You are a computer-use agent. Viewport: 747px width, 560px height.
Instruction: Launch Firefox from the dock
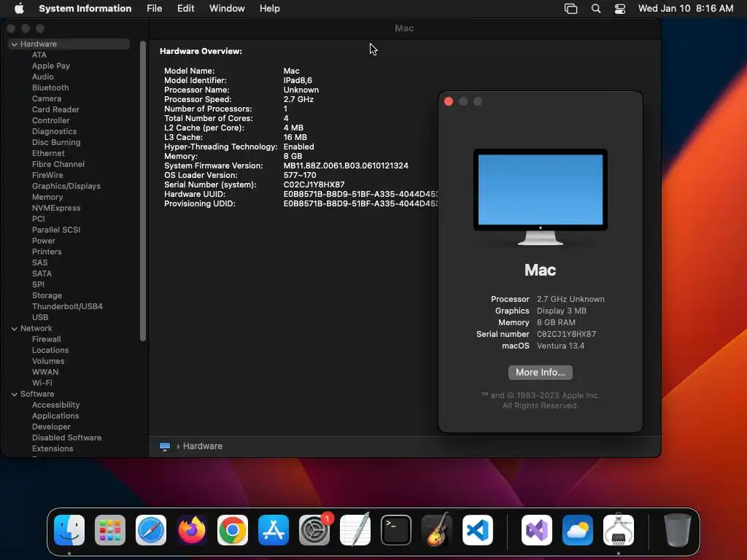[192, 530]
